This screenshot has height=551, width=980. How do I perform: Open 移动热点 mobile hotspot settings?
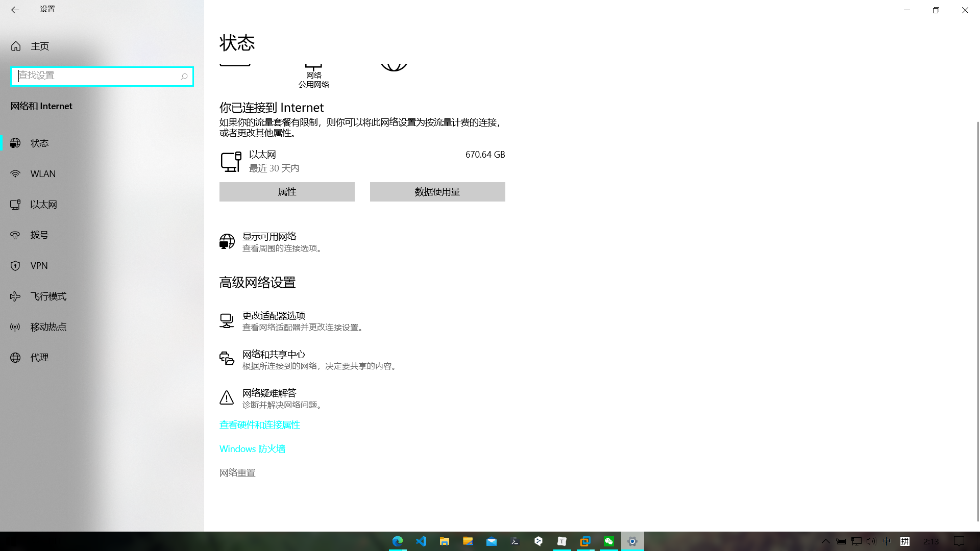48,327
